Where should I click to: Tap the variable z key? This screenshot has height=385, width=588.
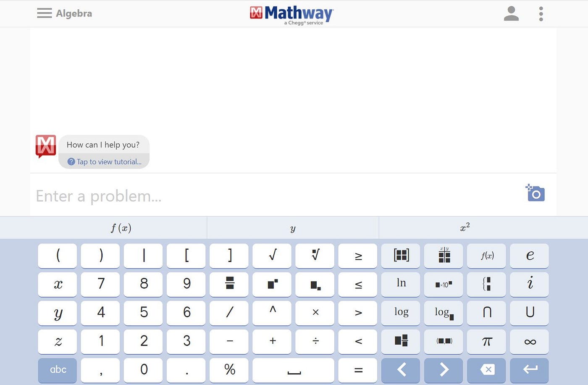pos(58,341)
